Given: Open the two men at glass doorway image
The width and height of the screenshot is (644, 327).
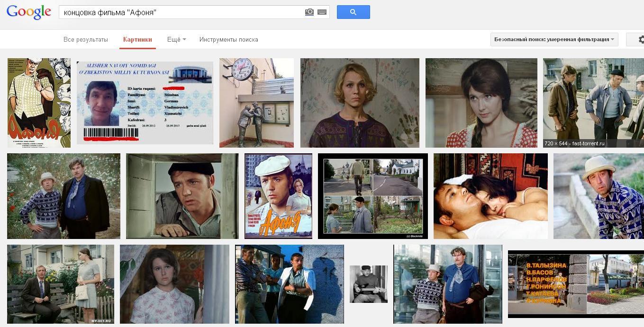Looking at the screenshot, I should [x=448, y=284].
